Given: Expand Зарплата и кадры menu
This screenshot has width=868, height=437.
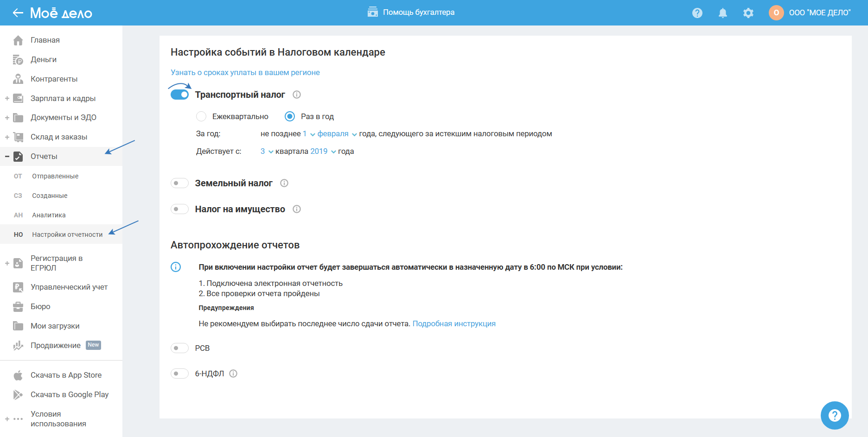Looking at the screenshot, I should (63, 98).
